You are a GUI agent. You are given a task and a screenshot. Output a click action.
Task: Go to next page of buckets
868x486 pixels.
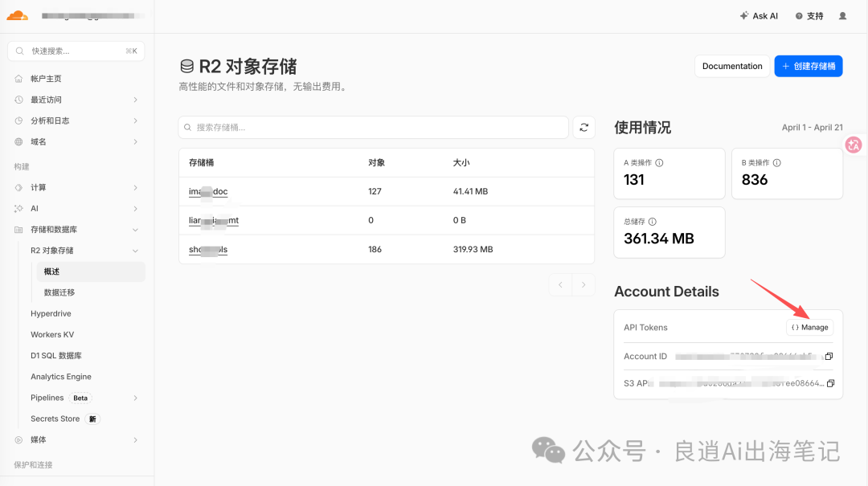[x=583, y=284]
